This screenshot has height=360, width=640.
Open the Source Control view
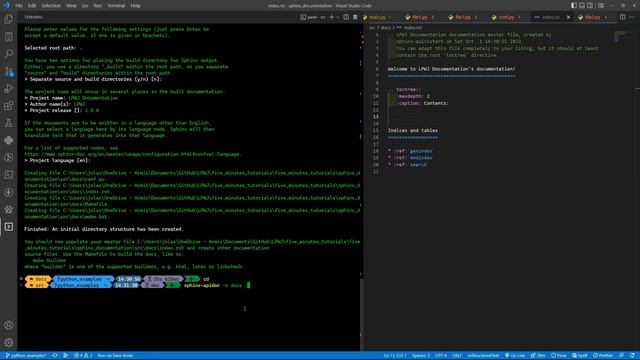(9, 71)
